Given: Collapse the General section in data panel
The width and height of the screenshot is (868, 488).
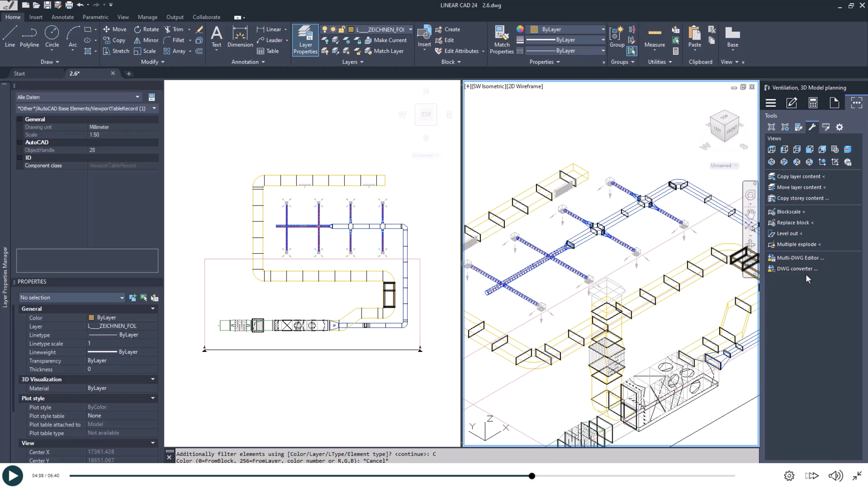Looking at the screenshot, I should point(20,119).
